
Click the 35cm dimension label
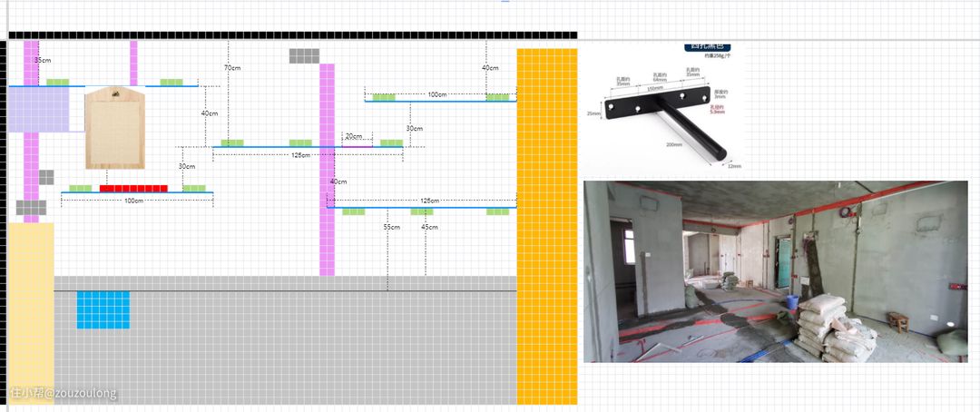(x=43, y=60)
